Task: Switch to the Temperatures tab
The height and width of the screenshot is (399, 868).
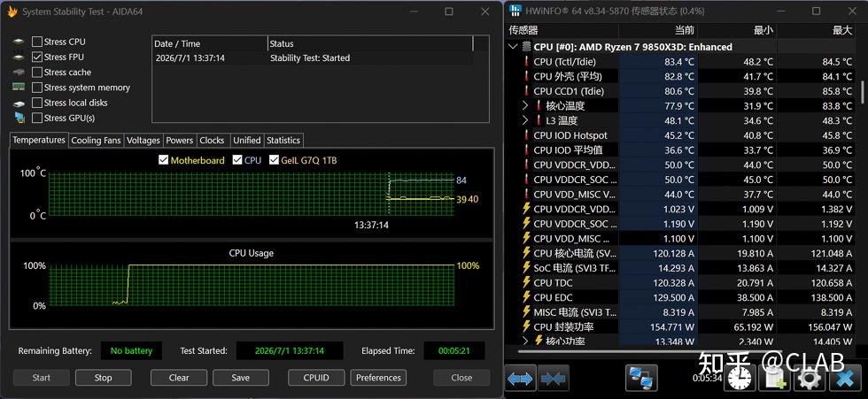Action: [x=39, y=140]
